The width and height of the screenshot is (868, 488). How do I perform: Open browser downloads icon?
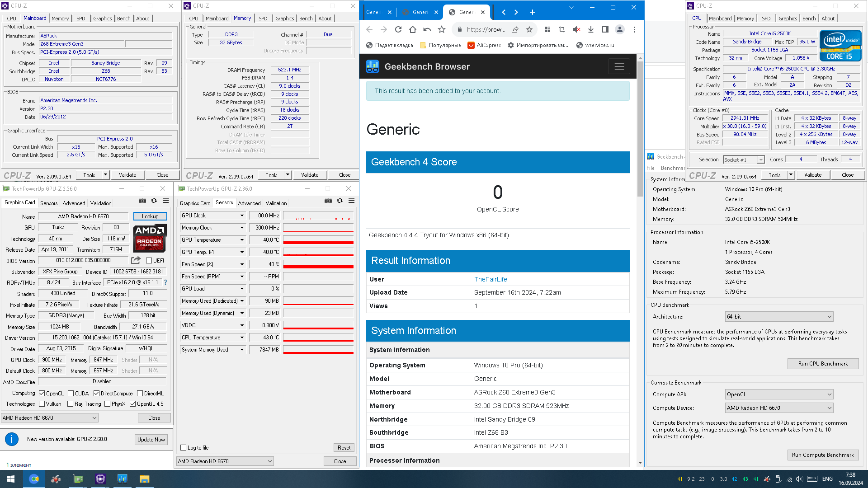[x=591, y=29]
